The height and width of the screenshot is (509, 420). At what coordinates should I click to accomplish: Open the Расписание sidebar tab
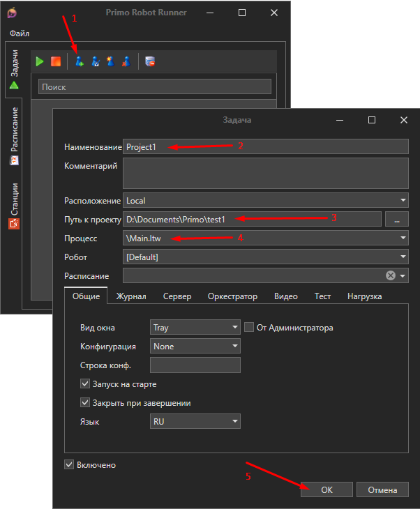pyautogui.click(x=14, y=136)
